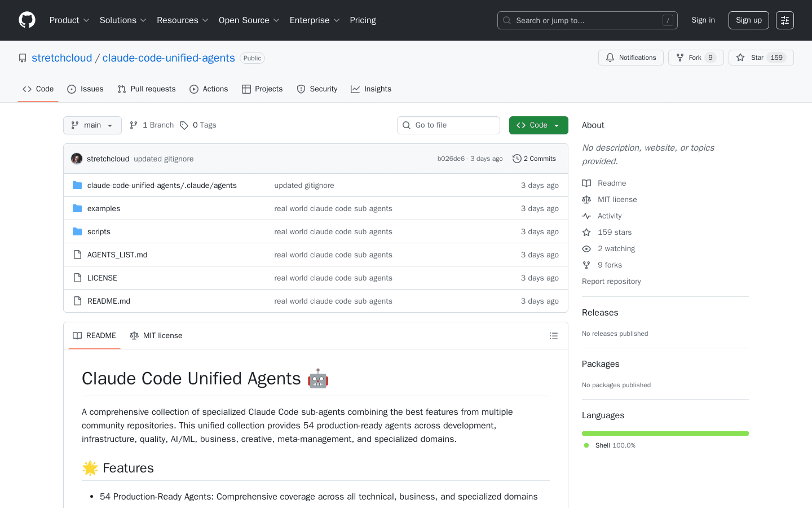Open the README outline list icon
The width and height of the screenshot is (812, 508).
point(554,335)
